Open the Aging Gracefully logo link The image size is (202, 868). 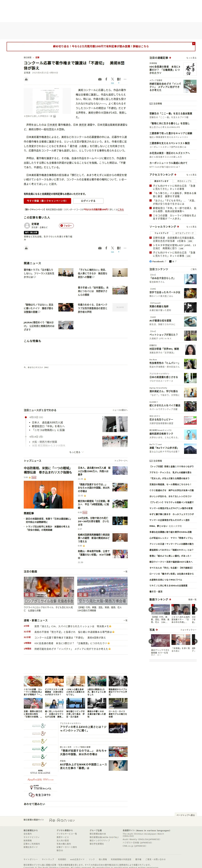click(x=40, y=780)
